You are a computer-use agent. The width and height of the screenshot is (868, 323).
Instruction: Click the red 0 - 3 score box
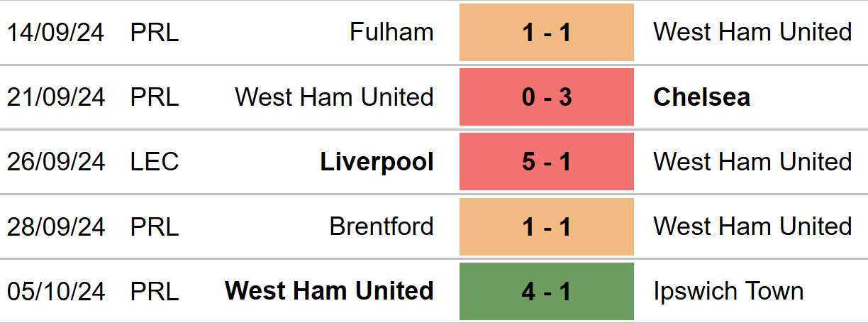tap(546, 97)
